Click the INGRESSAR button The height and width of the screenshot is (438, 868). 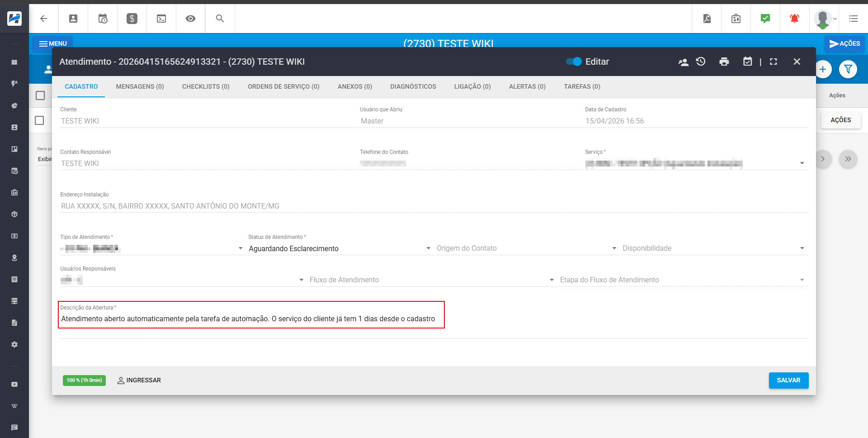(139, 381)
